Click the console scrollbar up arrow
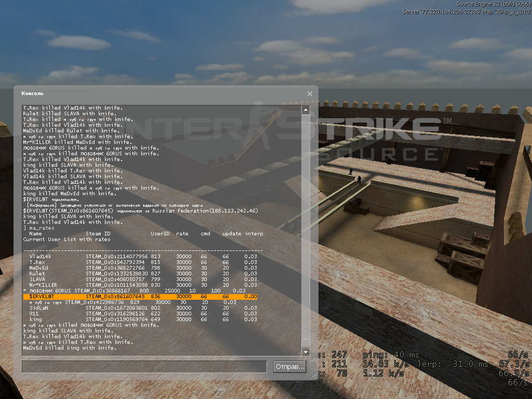 [x=305, y=110]
